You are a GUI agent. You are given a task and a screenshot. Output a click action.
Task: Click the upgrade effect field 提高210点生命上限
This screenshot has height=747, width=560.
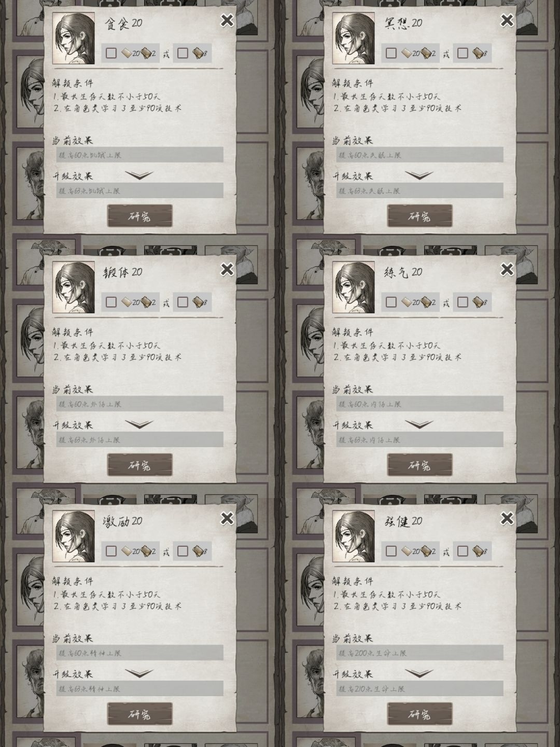point(420,688)
